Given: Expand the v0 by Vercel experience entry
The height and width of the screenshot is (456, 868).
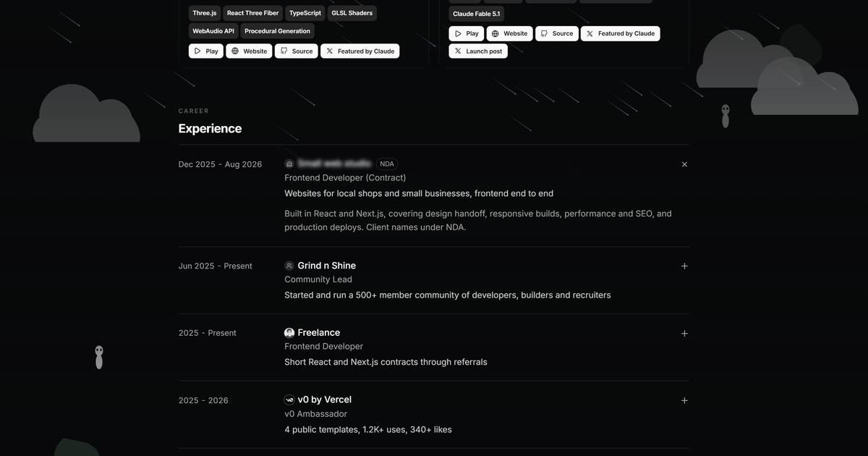Looking at the screenshot, I should pyautogui.click(x=684, y=400).
